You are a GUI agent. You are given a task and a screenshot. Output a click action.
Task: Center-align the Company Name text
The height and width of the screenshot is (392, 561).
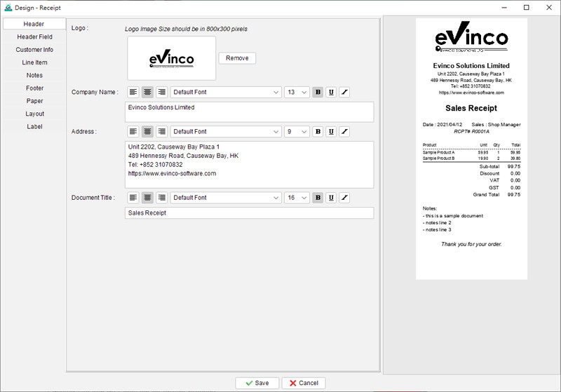(147, 92)
